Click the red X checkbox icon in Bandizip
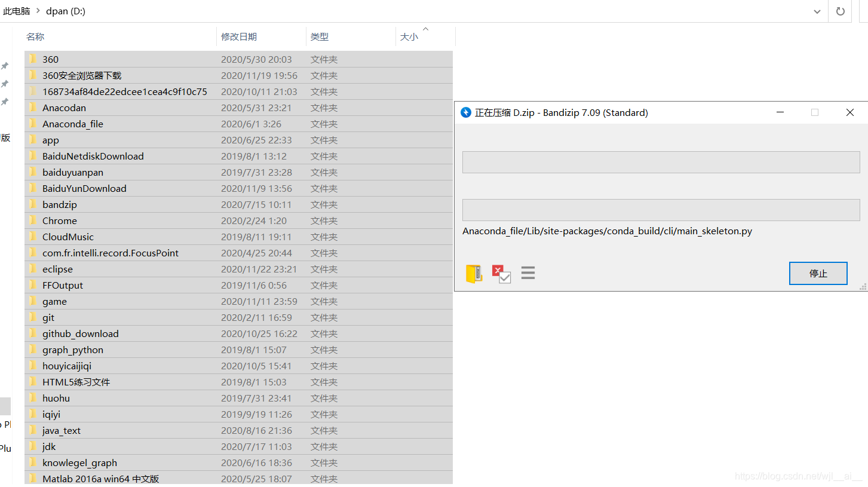Viewport: 868px width, 487px height. click(501, 274)
